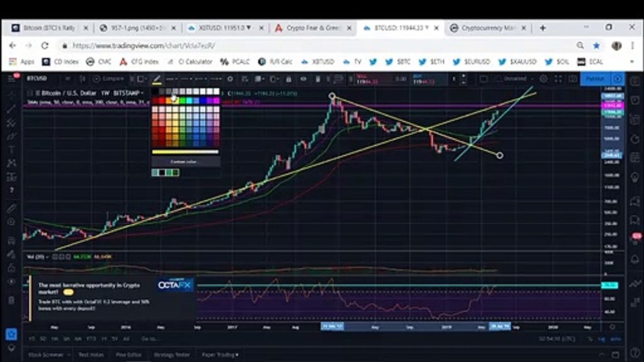The width and height of the screenshot is (644, 362).
Task: Switch to the Crypto Fear & Greed tab
Action: 313,28
